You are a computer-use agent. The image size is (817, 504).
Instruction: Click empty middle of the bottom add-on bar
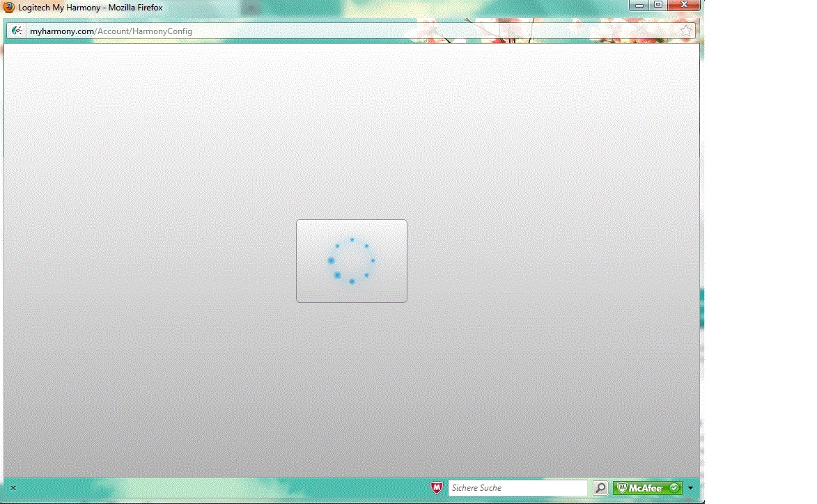click(223, 488)
